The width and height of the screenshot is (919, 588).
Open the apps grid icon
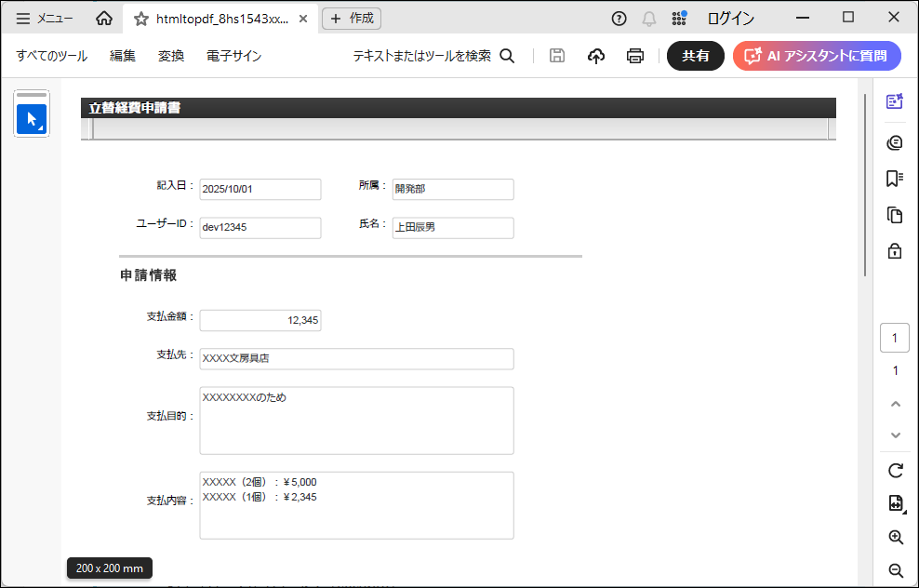680,19
